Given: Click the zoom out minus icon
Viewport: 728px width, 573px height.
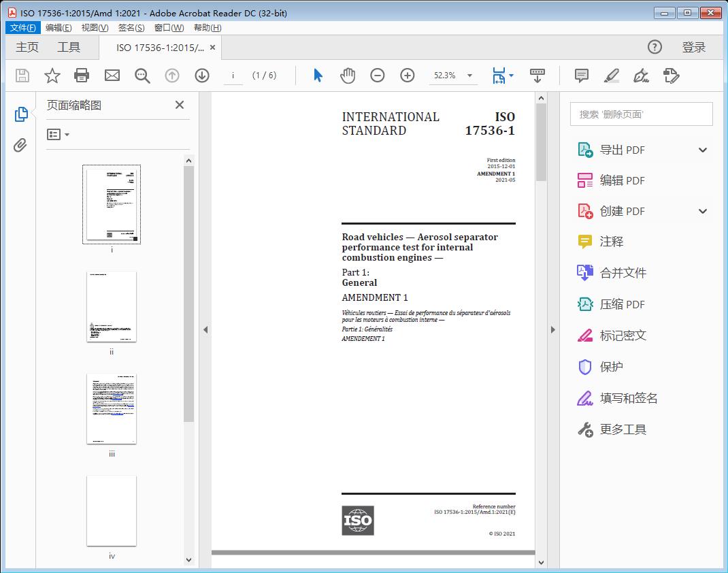Looking at the screenshot, I should (378, 76).
